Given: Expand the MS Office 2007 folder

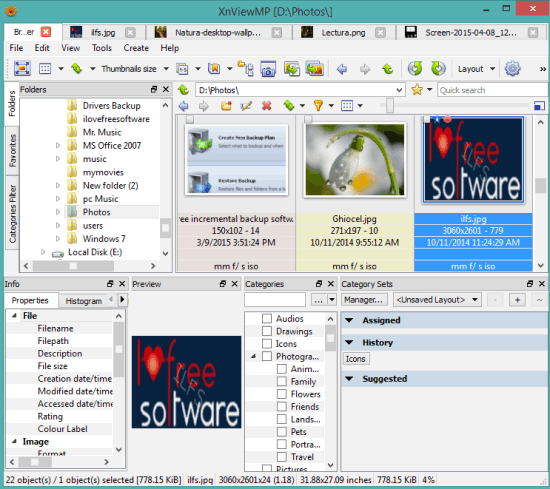Looking at the screenshot, I should click(58, 145).
